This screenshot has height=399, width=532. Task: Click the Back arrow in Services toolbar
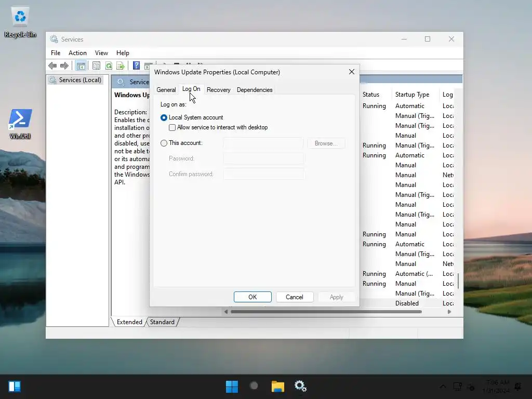pos(52,65)
